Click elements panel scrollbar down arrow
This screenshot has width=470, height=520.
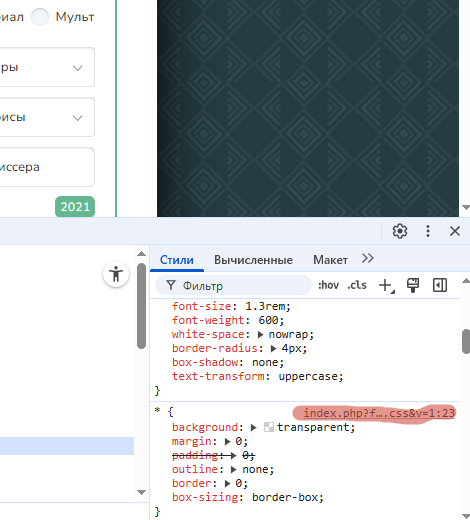pyautogui.click(x=141, y=492)
